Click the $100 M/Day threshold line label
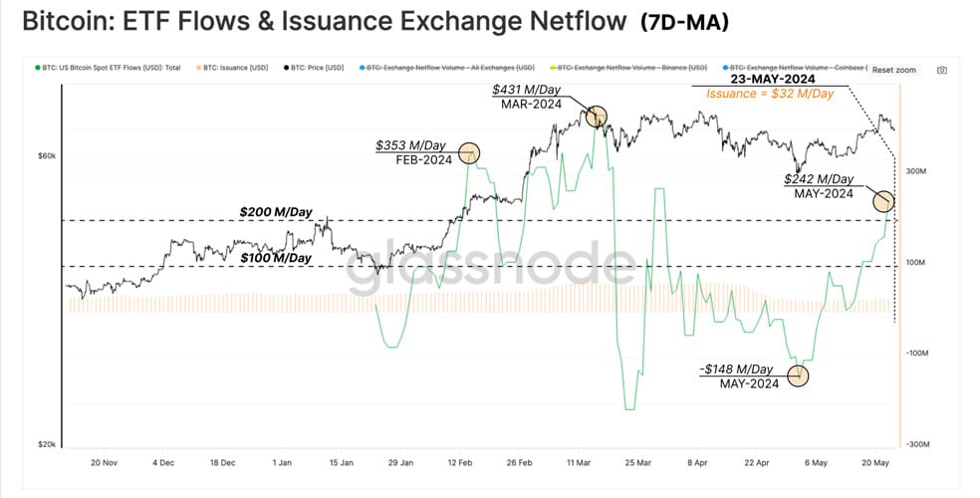980x498 pixels. (x=276, y=257)
